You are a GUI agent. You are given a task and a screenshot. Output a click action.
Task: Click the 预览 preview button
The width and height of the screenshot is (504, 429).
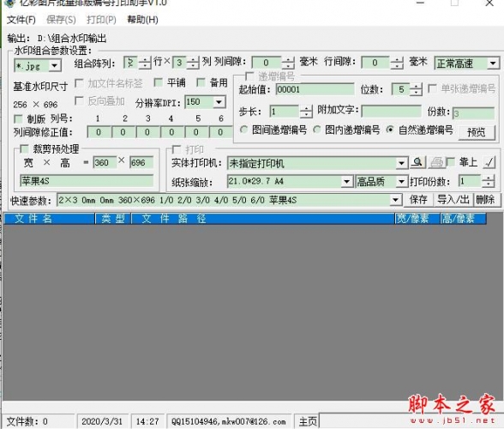click(477, 132)
